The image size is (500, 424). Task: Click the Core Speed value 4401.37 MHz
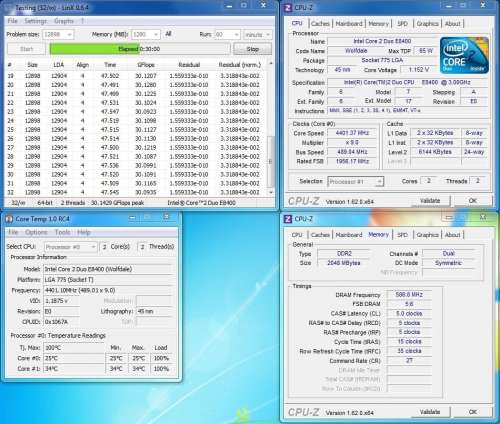pos(352,133)
